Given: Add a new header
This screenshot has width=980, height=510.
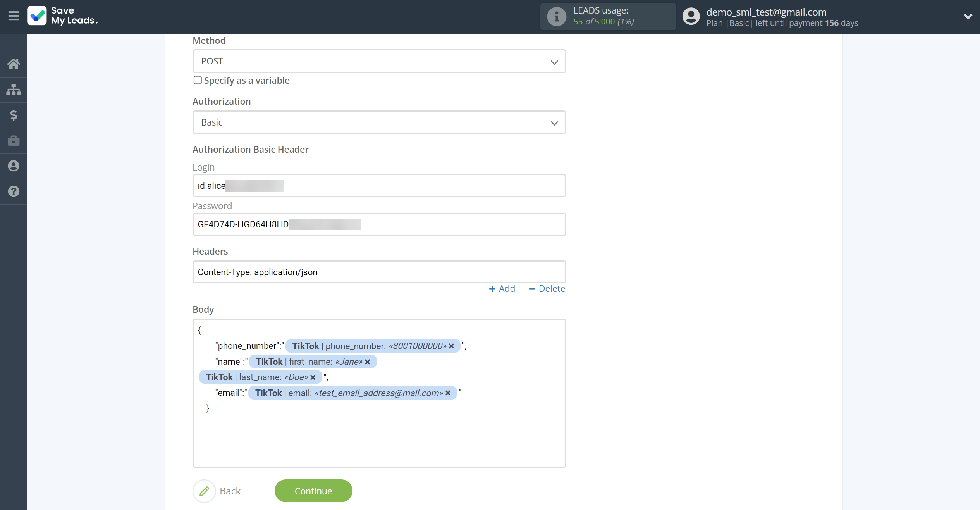Looking at the screenshot, I should [502, 289].
